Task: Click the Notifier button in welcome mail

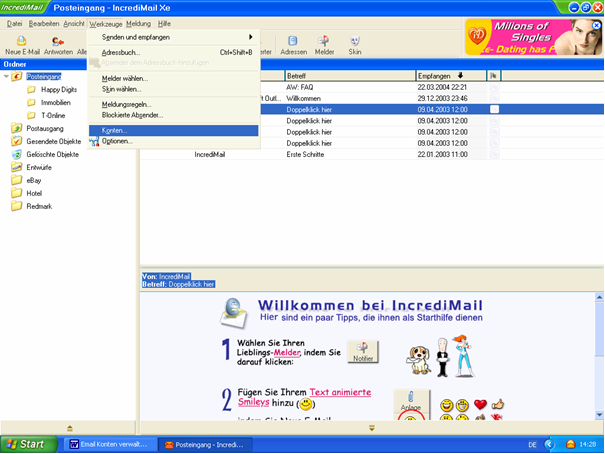Action: [363, 352]
